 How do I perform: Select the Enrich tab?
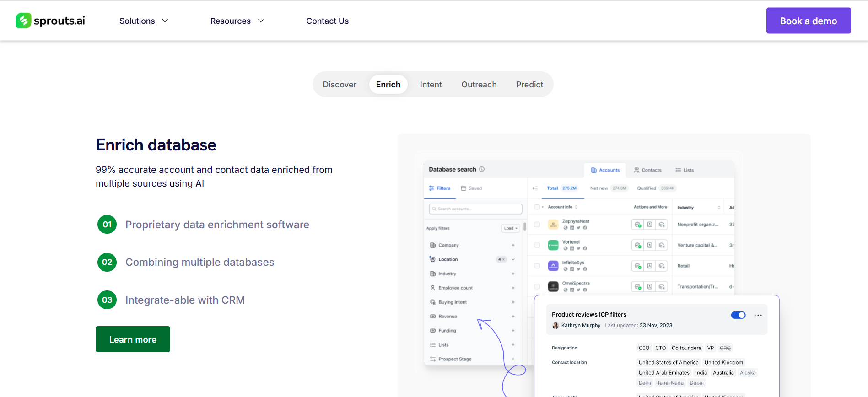pos(388,85)
